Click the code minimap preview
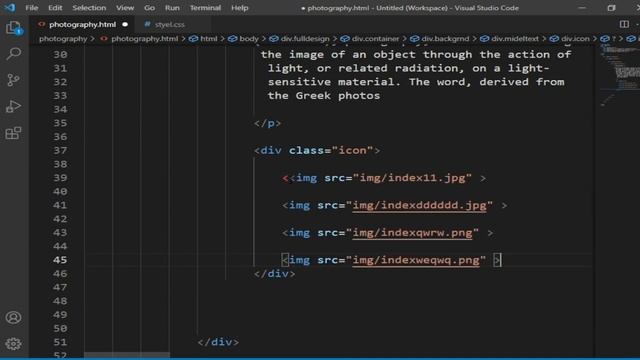Screen dimensions: 640x360 tap(619, 75)
